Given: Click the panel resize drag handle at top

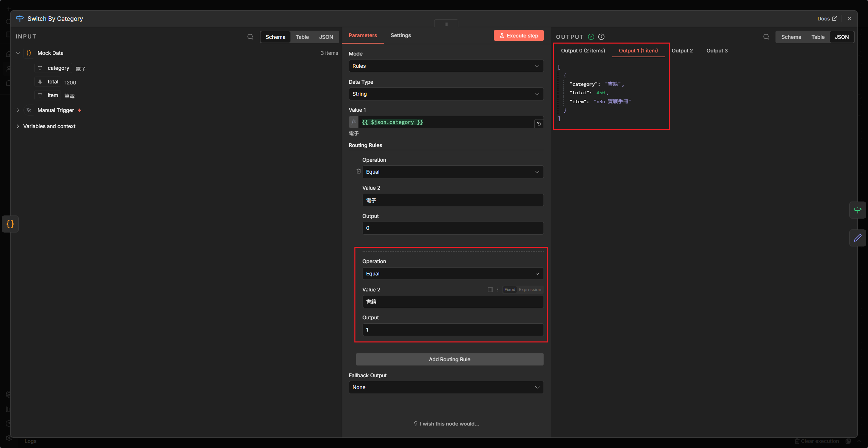Looking at the screenshot, I should pos(446,24).
